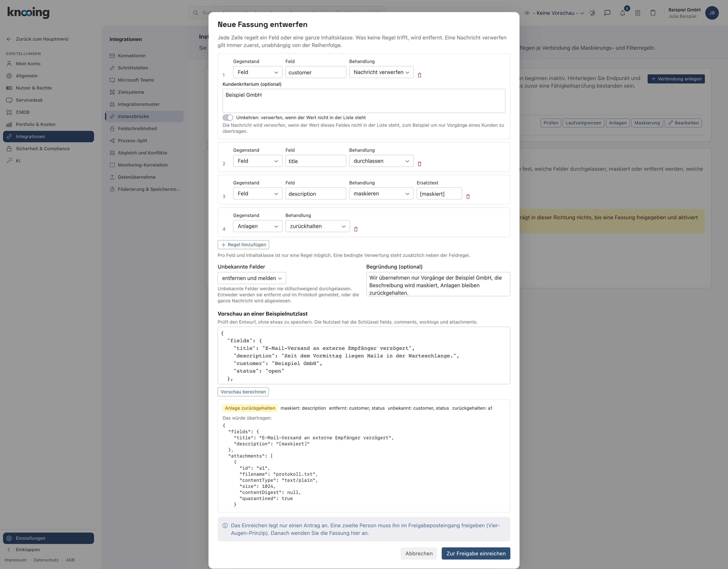Delete rule 2 for title field

pyautogui.click(x=419, y=164)
